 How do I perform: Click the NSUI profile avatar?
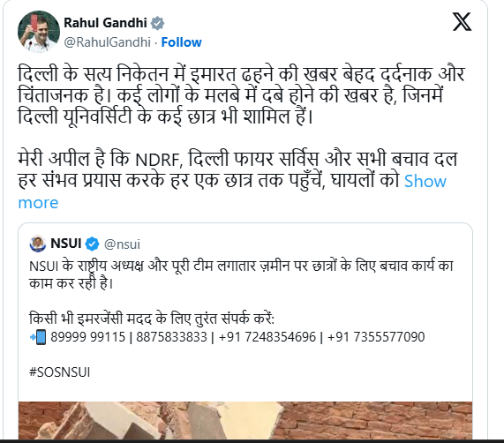coord(38,244)
